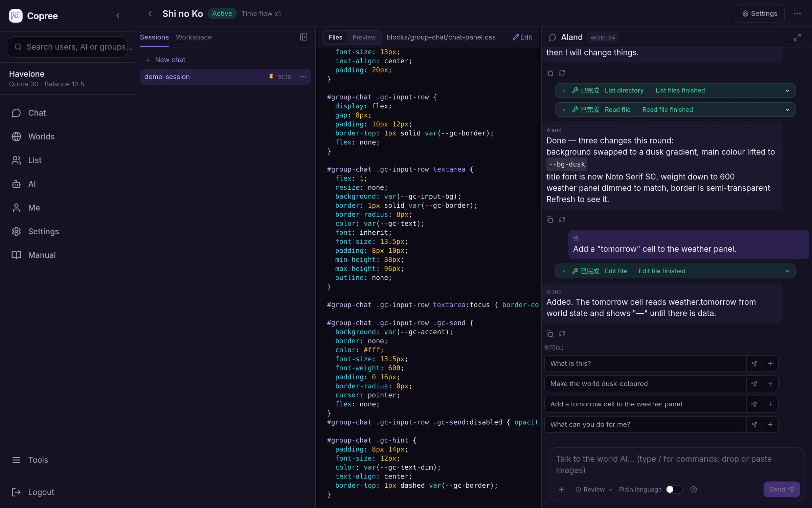The height and width of the screenshot is (508, 812).
Task: Expand the Aland chat panel fullscreen
Action: (797, 37)
